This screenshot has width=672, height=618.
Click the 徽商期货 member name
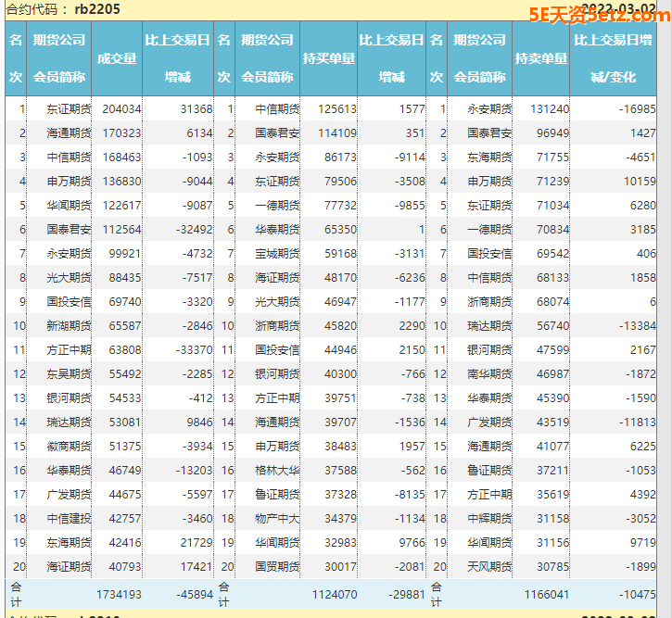pyautogui.click(x=69, y=446)
